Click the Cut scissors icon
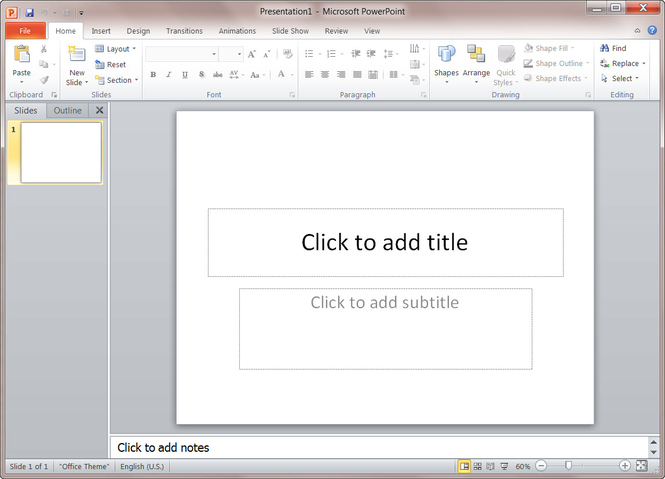665x479 pixels. pos(44,49)
